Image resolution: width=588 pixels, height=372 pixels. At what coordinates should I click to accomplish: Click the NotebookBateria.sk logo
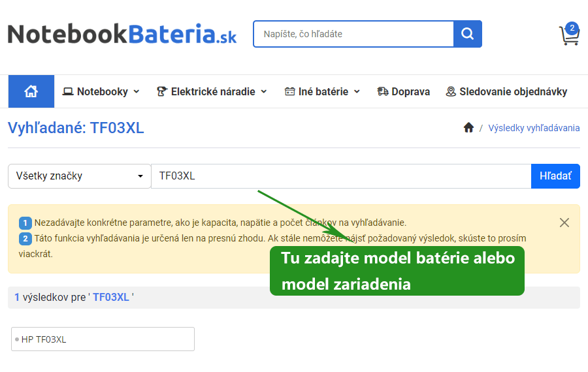(x=122, y=34)
